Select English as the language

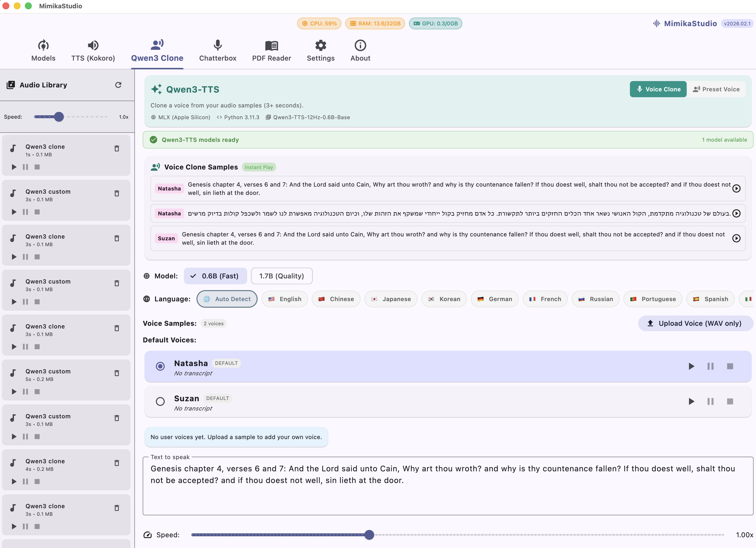(x=285, y=299)
